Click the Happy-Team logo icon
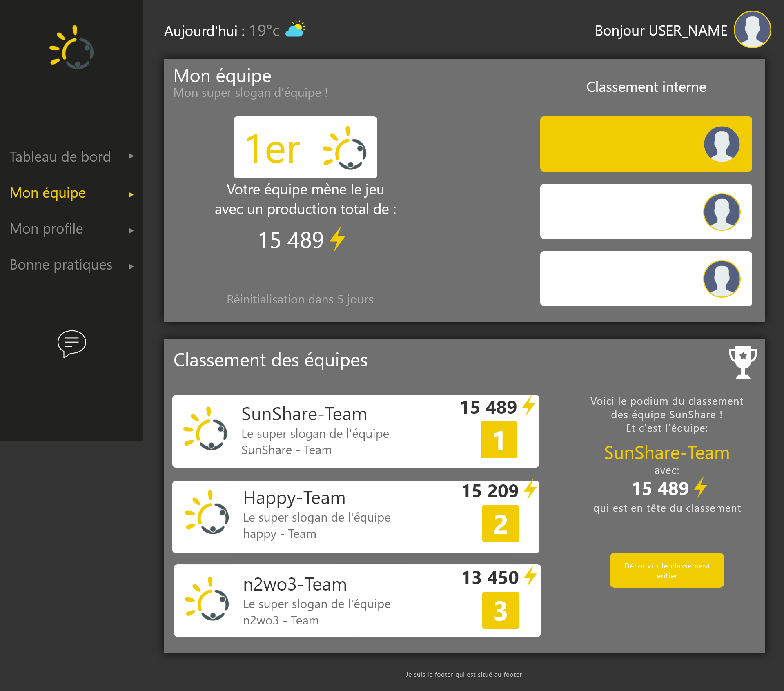 point(207,513)
